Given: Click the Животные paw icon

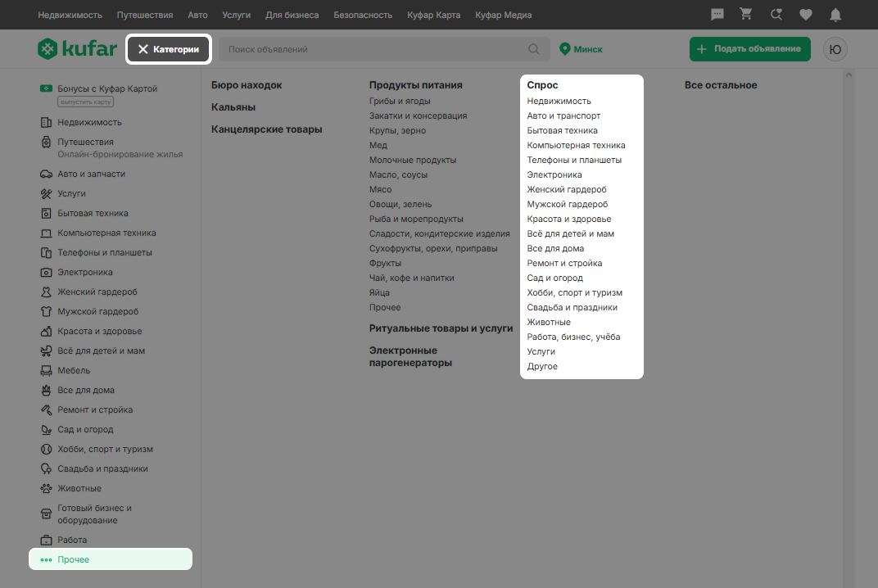Looking at the screenshot, I should coord(47,488).
